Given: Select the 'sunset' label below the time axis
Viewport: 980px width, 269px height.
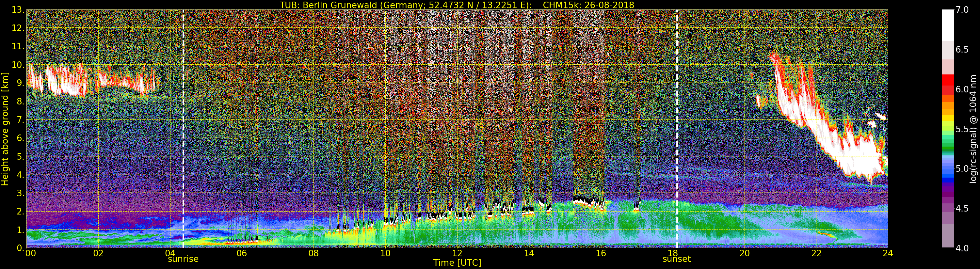Looking at the screenshot, I should click(676, 259).
